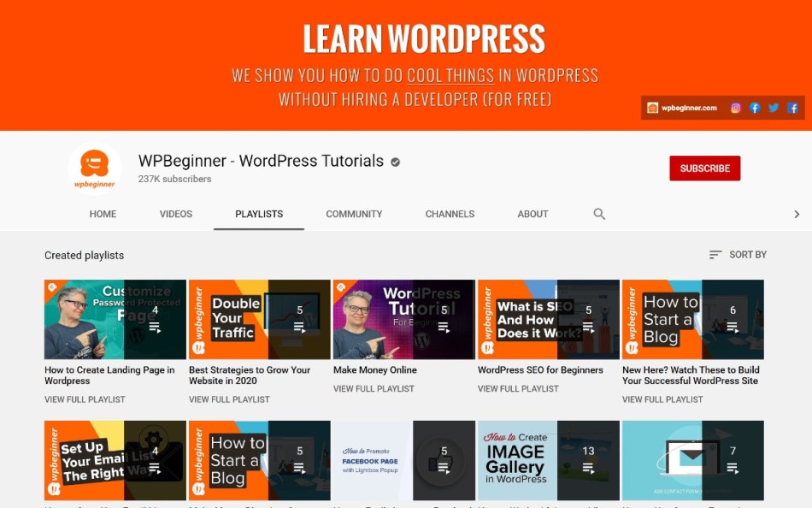Click the Create Image Gallery in WordPress thumbnail

(x=549, y=460)
